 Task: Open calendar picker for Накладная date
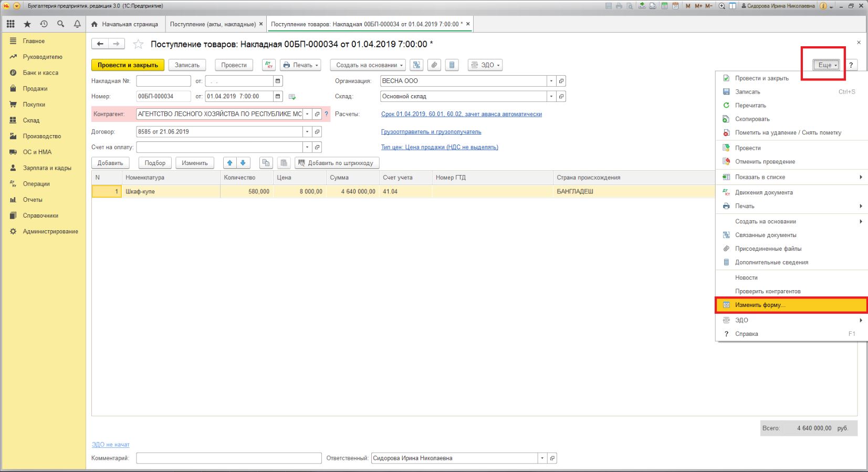point(278,81)
